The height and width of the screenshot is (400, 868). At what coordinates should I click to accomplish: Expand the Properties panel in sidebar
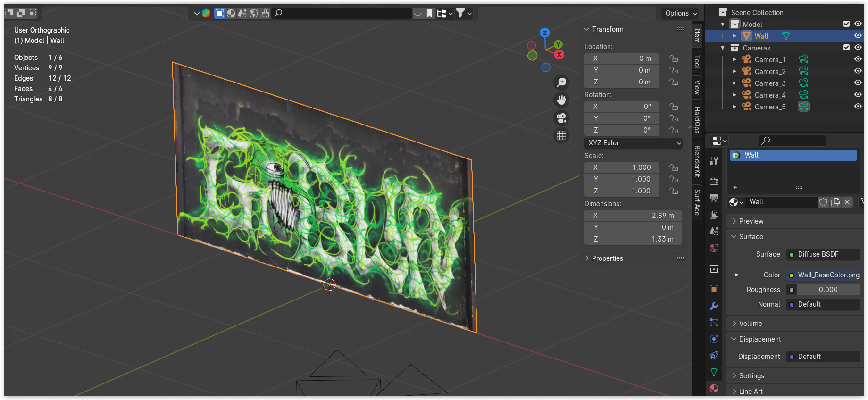pyautogui.click(x=587, y=258)
